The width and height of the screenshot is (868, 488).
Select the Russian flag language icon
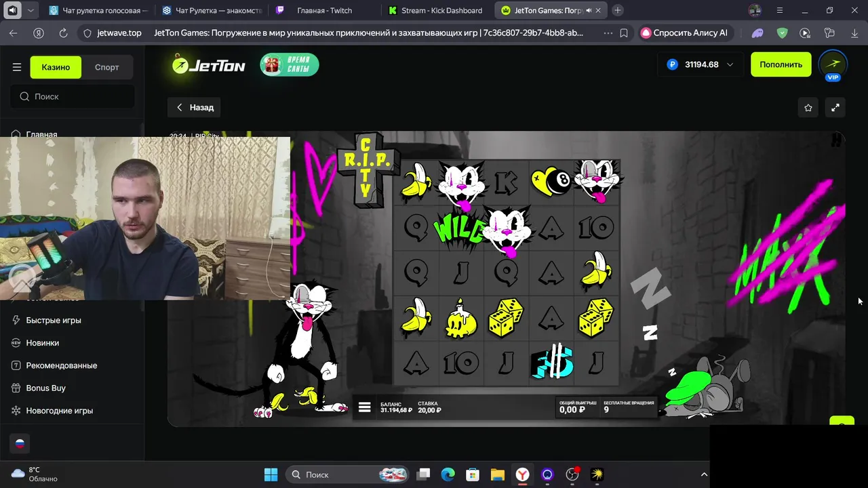[20, 443]
